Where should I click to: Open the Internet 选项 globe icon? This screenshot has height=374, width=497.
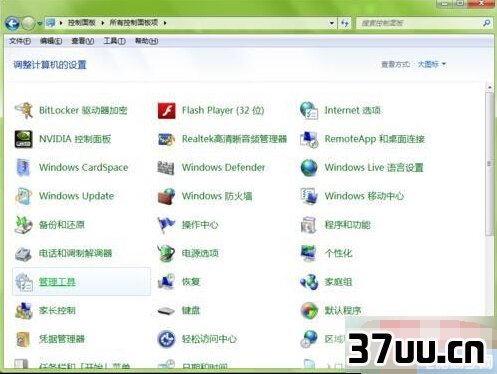(x=309, y=110)
